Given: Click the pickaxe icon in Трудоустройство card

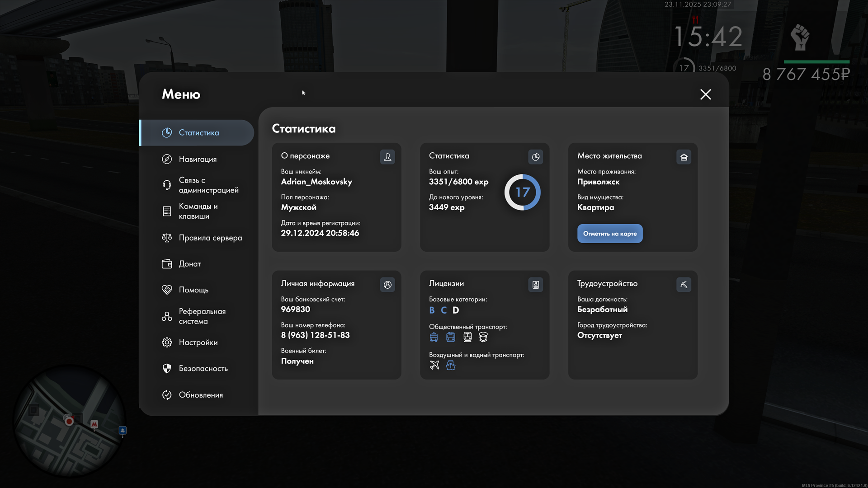Looking at the screenshot, I should pyautogui.click(x=684, y=285).
